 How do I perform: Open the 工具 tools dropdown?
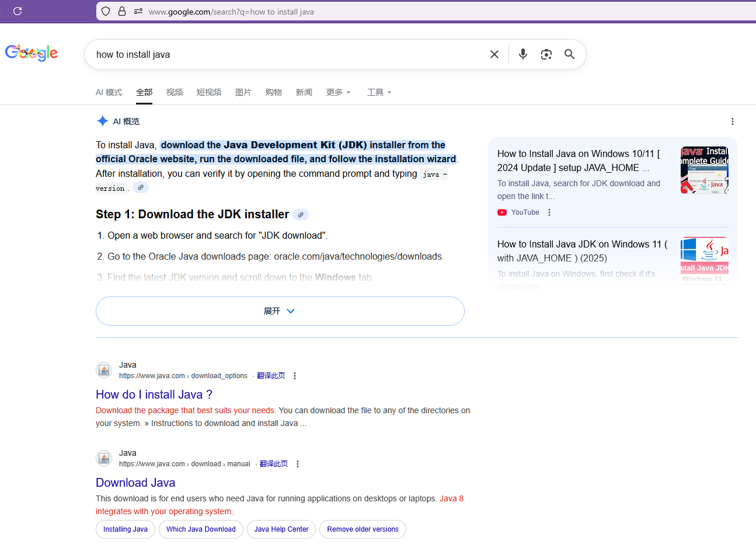point(379,92)
